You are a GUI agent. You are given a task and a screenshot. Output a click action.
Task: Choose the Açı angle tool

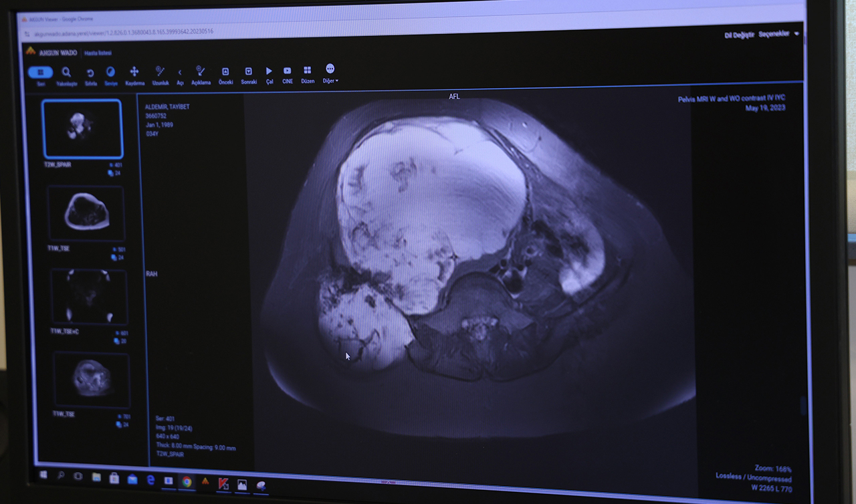pos(180,73)
